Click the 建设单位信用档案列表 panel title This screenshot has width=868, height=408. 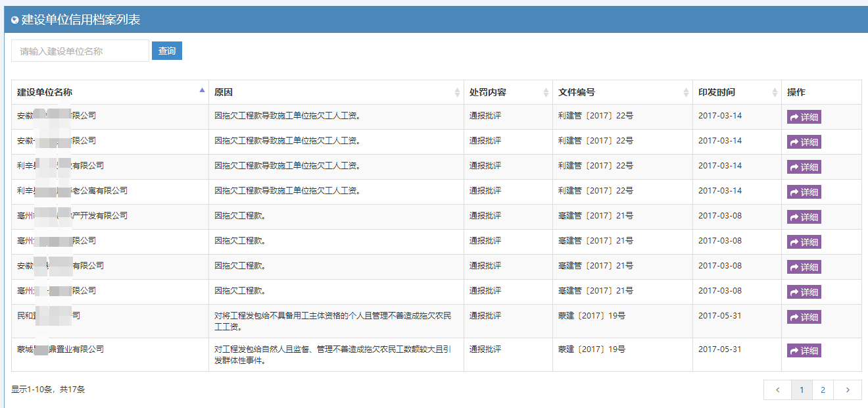click(81, 20)
